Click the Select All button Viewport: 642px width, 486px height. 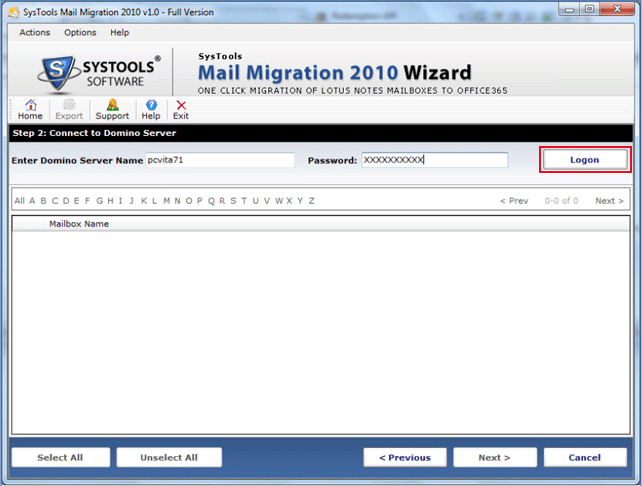coord(61,457)
